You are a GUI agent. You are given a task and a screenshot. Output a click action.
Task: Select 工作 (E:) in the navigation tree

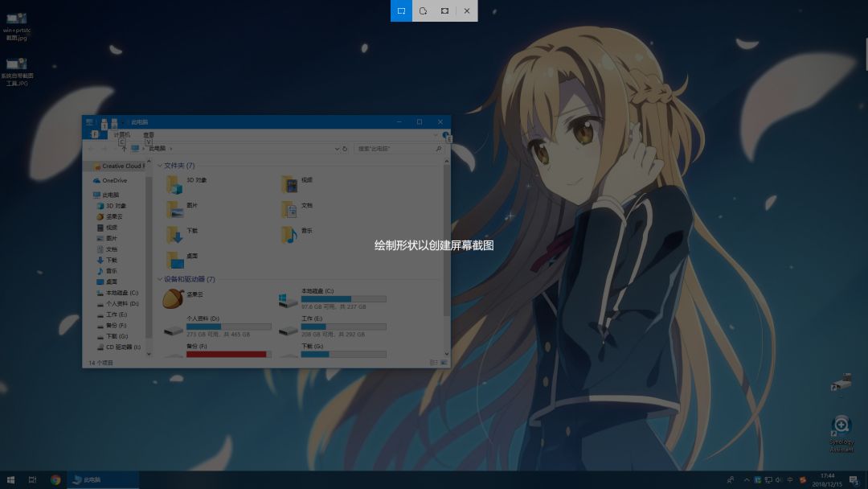(112, 314)
